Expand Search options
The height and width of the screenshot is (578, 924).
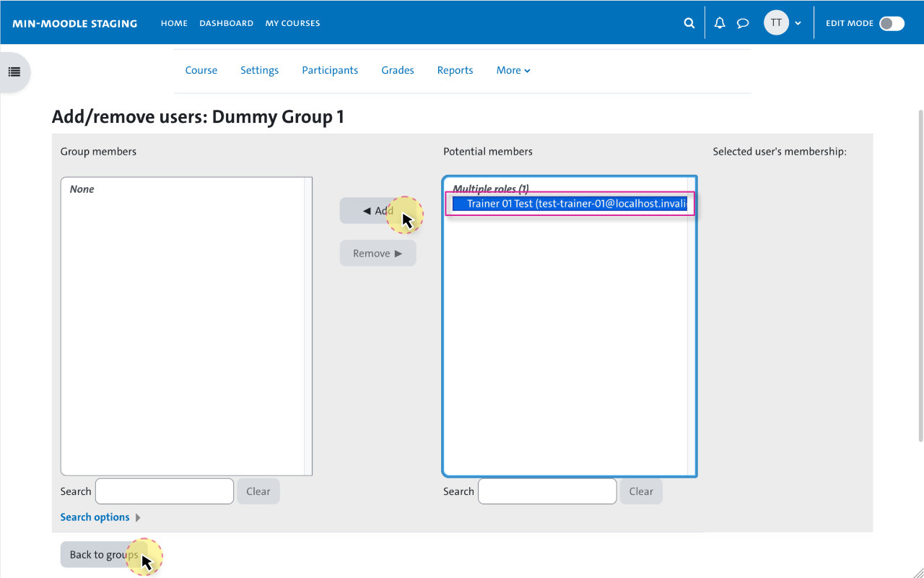coord(100,517)
